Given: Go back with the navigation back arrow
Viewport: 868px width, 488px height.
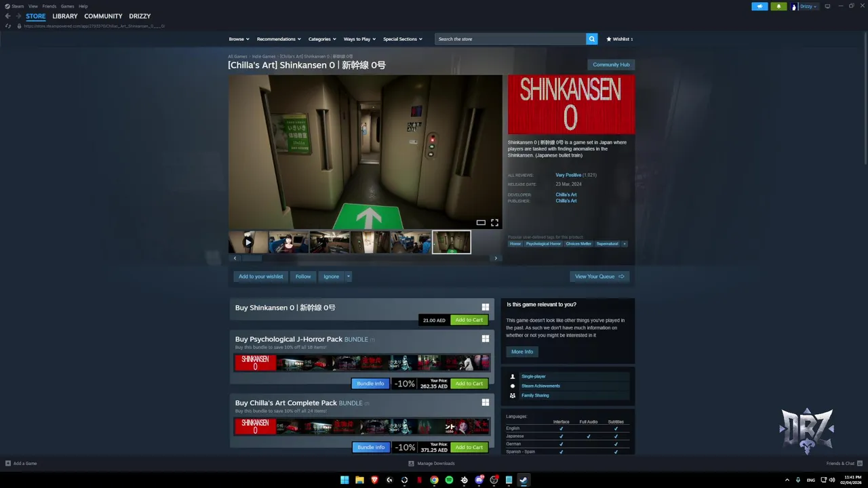Looking at the screenshot, I should (7, 16).
